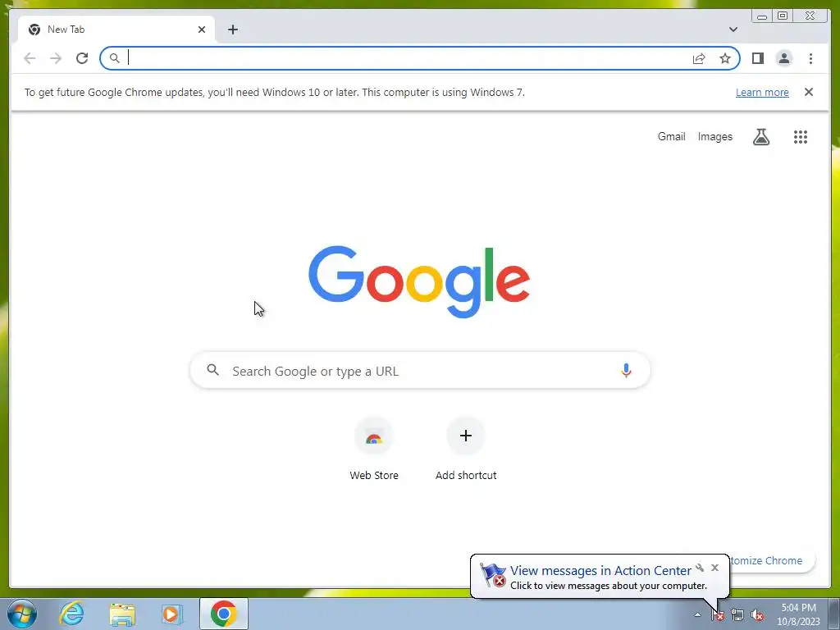Click the Add shortcut button
The width and height of the screenshot is (840, 630).
[466, 450]
